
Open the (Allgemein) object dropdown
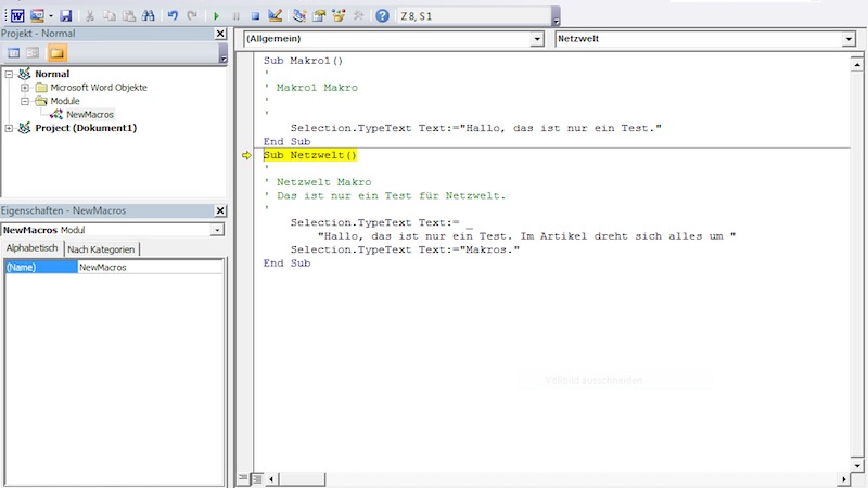tap(537, 39)
